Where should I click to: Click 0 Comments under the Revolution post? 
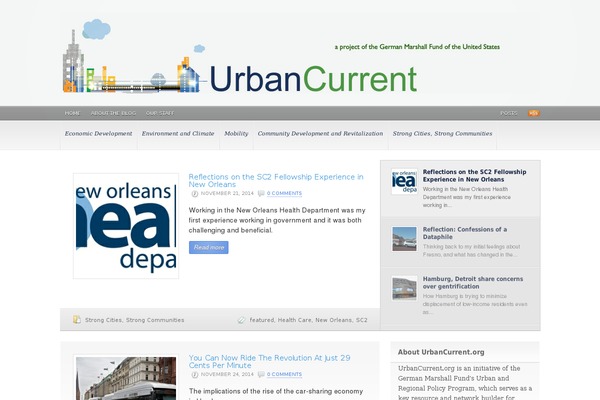tap(284, 374)
